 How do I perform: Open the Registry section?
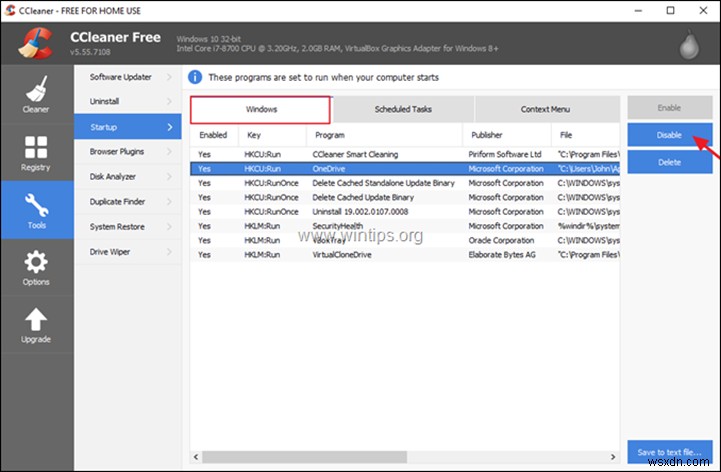(x=36, y=153)
